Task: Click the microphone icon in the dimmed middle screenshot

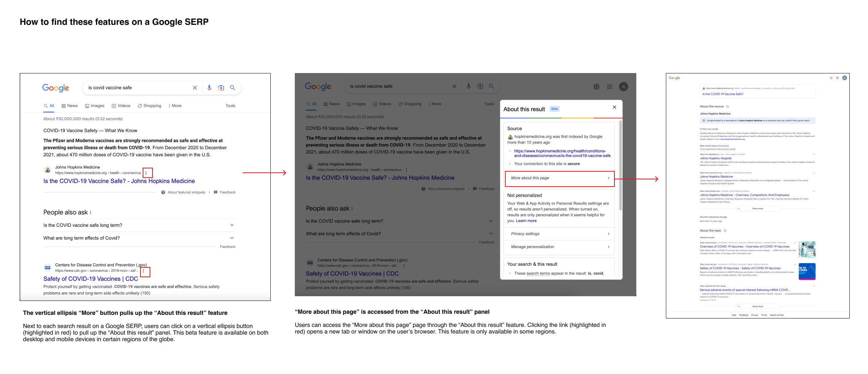Action: click(x=468, y=86)
